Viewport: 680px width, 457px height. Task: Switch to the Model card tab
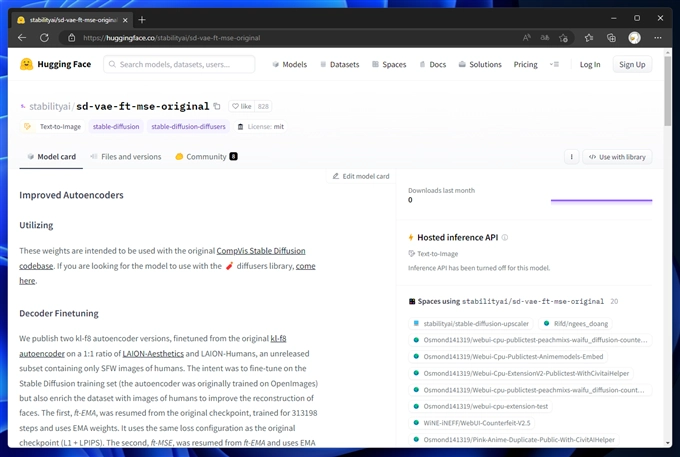click(x=51, y=157)
